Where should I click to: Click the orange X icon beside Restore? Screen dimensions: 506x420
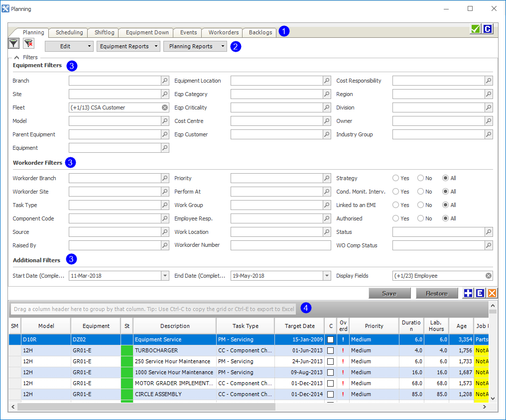point(492,293)
